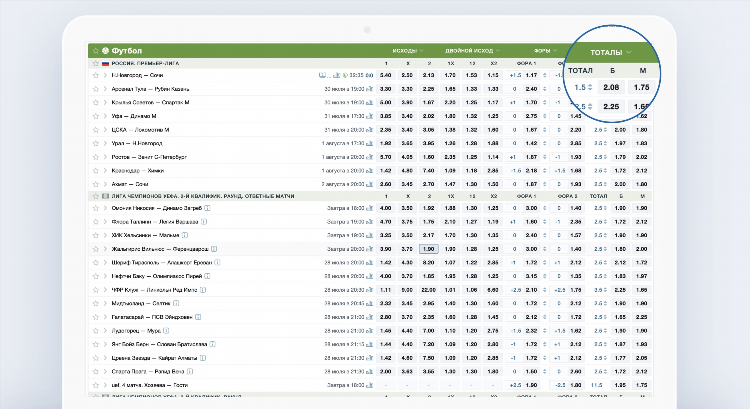Screen dimensions: 750x409
Task: Open statistics icon for Уфа — Динамо М
Action: point(369,116)
